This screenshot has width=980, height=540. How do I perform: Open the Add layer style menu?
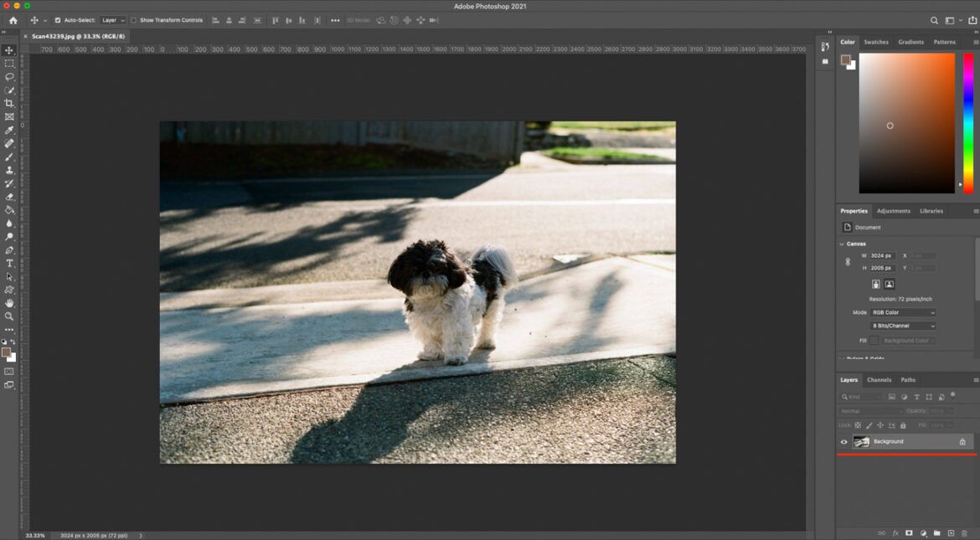click(x=895, y=532)
